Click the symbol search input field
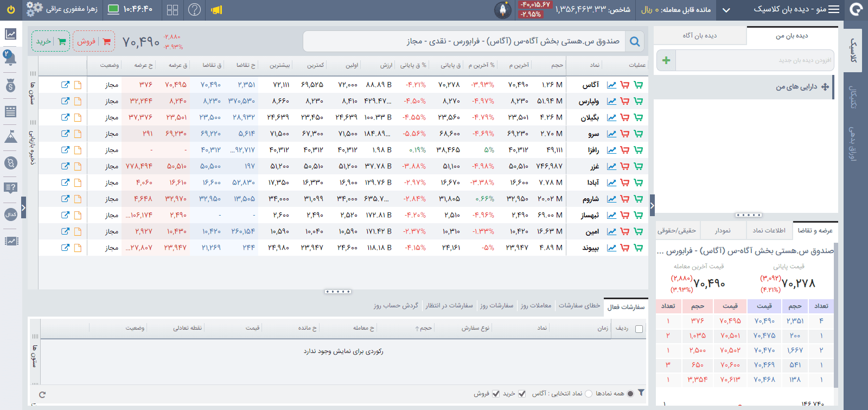 point(464,41)
